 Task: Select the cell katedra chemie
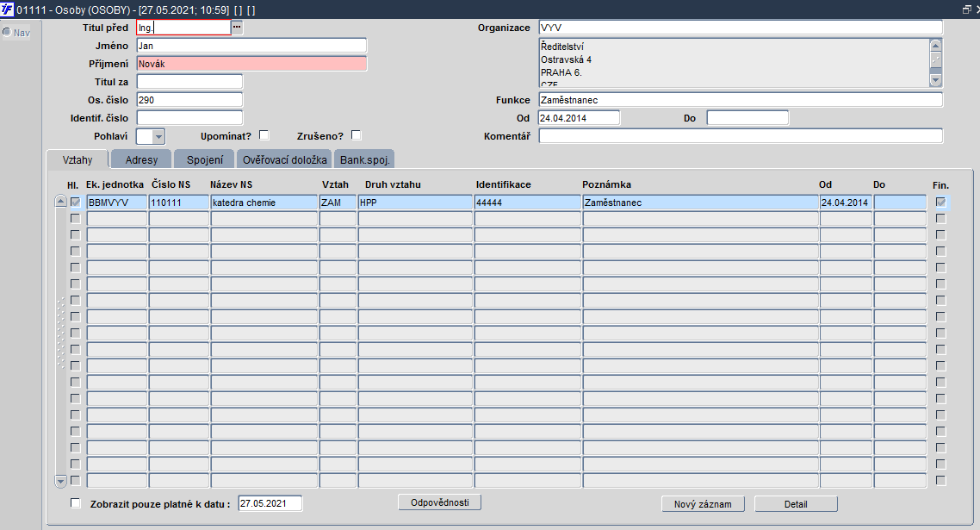pyautogui.click(x=264, y=203)
